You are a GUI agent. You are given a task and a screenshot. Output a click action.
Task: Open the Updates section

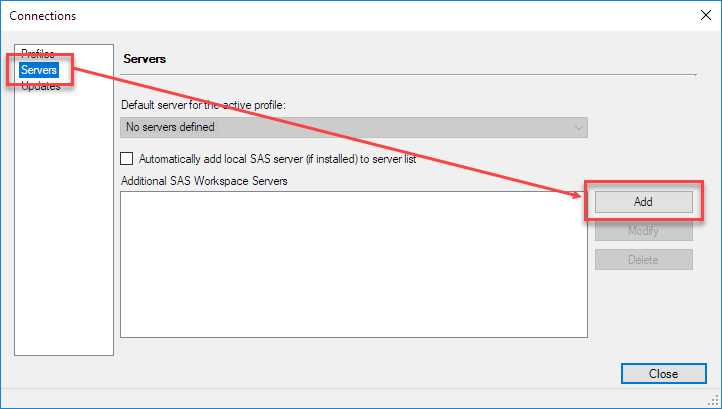click(41, 86)
